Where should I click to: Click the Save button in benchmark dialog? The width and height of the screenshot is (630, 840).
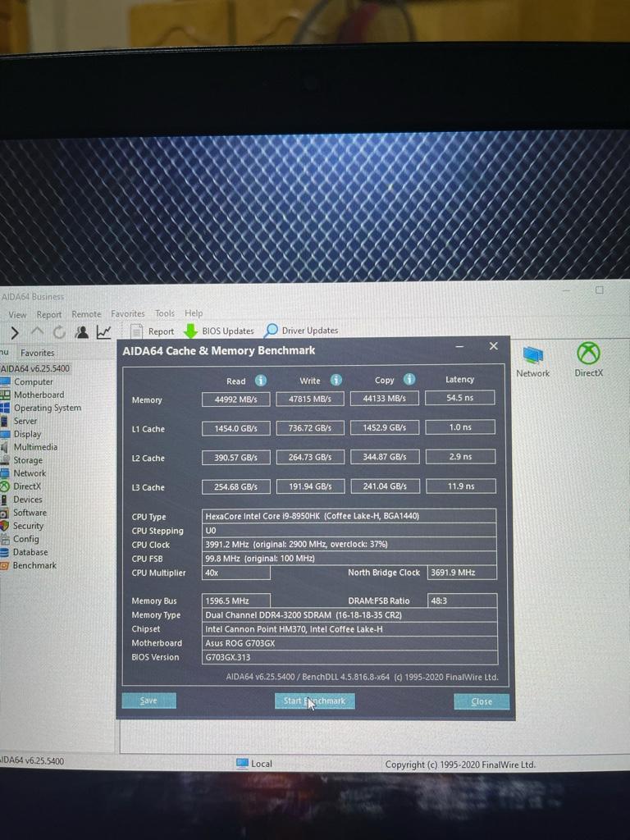click(x=149, y=701)
